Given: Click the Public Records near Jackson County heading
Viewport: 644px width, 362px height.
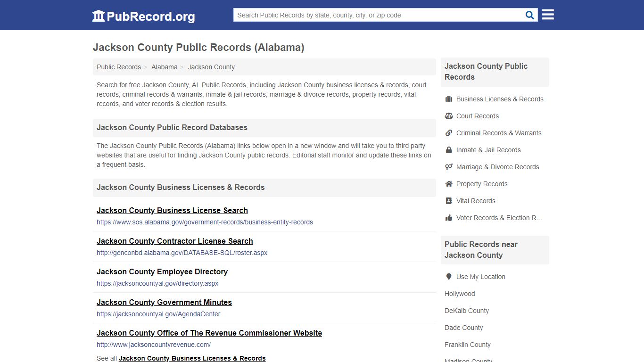Looking at the screenshot, I should click(481, 250).
